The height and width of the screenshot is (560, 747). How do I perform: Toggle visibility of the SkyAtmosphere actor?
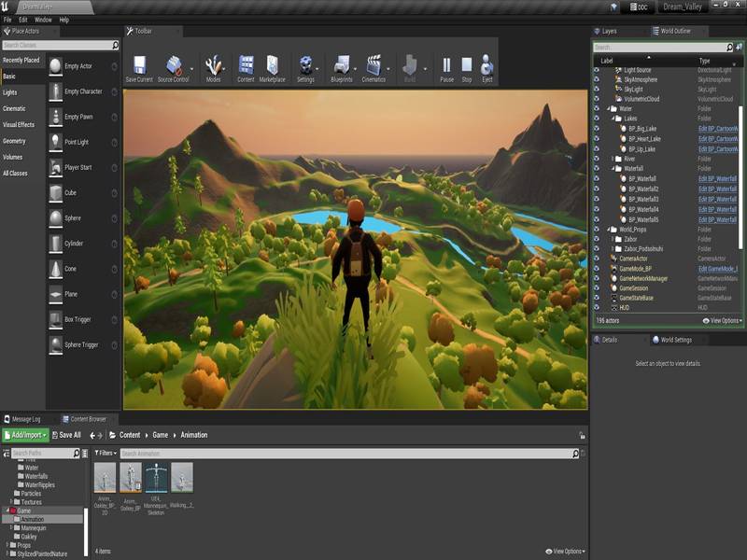[595, 80]
